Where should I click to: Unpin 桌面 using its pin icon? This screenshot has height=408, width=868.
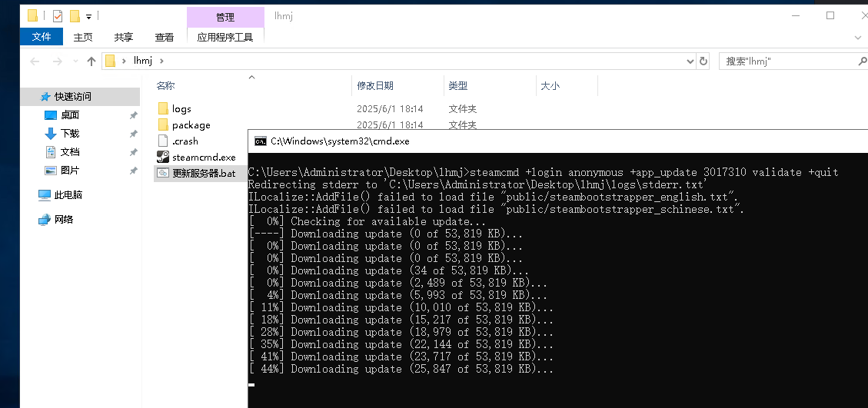coord(133,115)
